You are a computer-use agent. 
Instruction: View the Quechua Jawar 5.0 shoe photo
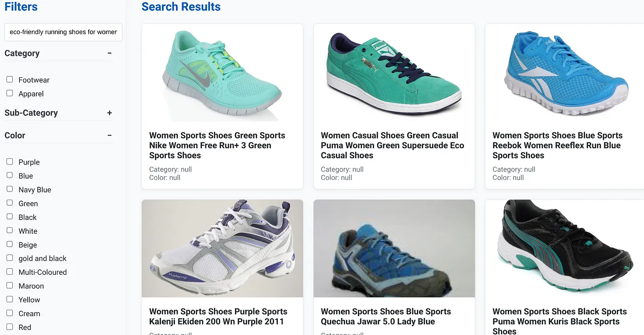pyautogui.click(x=394, y=248)
